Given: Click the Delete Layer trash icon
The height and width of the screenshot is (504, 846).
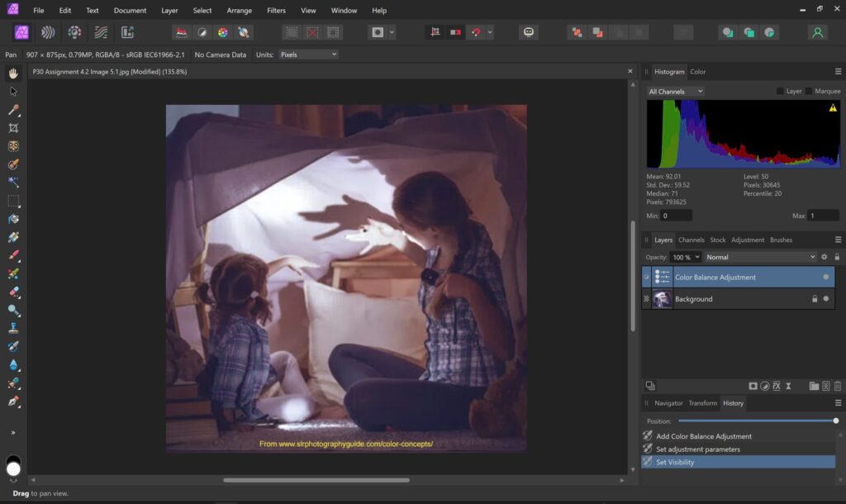Looking at the screenshot, I should tap(837, 386).
